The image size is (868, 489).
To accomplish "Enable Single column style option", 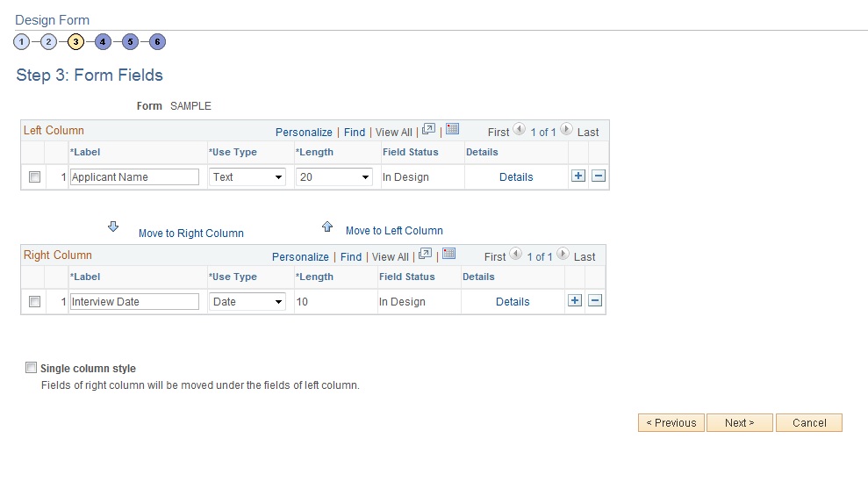I will 32,368.
